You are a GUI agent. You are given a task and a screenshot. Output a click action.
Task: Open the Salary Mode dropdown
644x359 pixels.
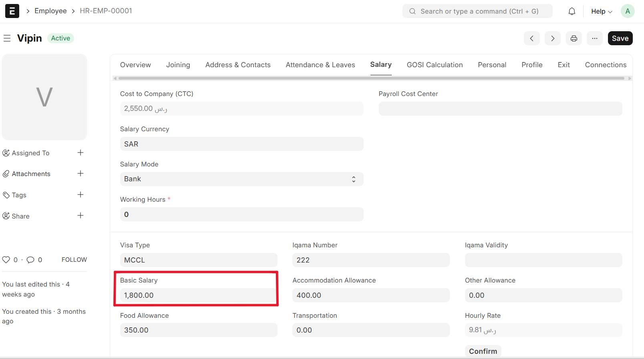click(x=241, y=179)
